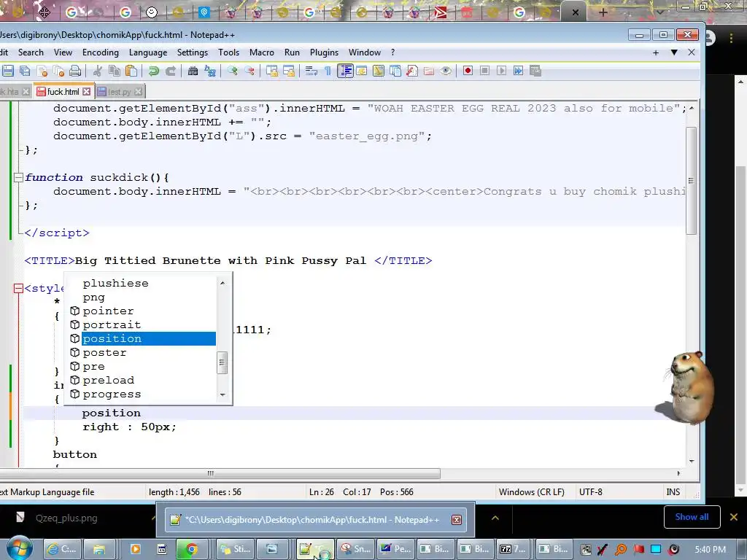Close the test.py tab with its X
Image resolution: width=747 pixels, height=560 pixels.
138,91
